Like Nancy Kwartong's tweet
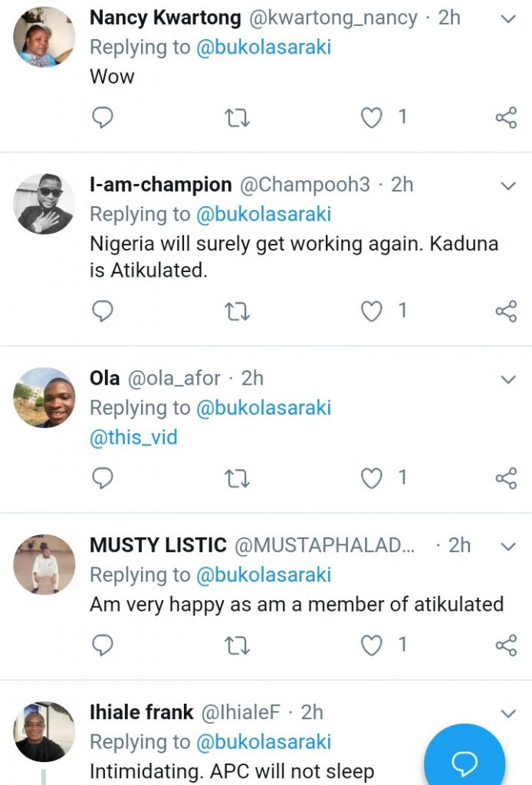 [x=372, y=117]
